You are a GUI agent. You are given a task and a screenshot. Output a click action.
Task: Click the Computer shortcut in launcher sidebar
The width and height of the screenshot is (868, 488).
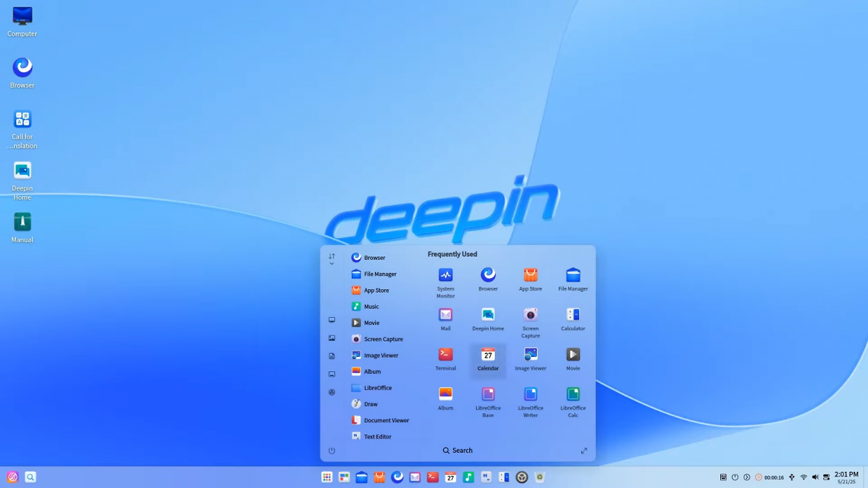coord(332,320)
